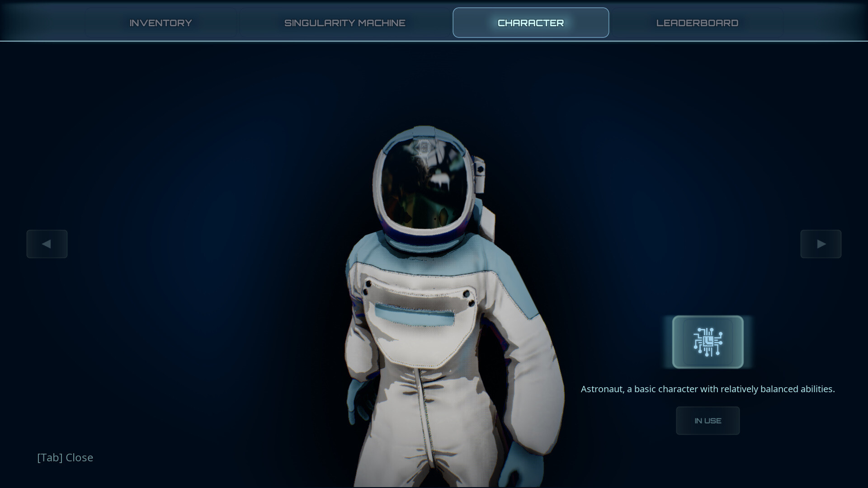This screenshot has width=868, height=488.
Task: Check rankings on the Leaderboard
Action: click(697, 23)
